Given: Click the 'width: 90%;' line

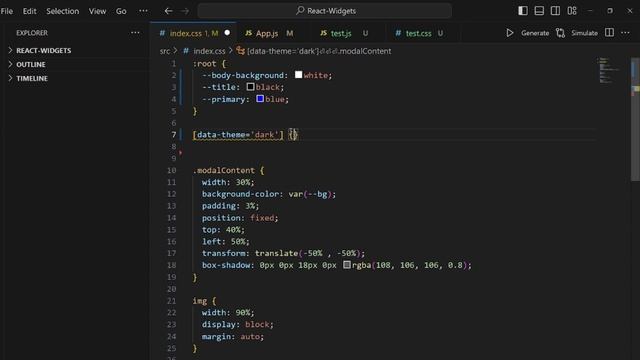Looking at the screenshot, I should point(228,313).
